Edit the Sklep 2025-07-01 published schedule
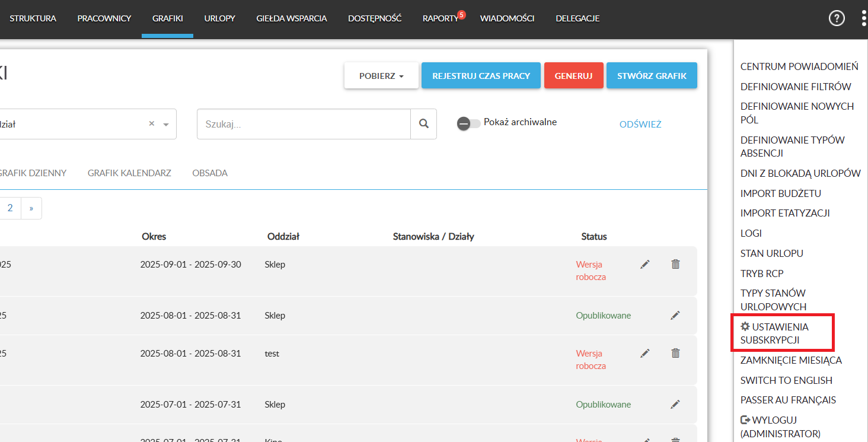 [675, 405]
